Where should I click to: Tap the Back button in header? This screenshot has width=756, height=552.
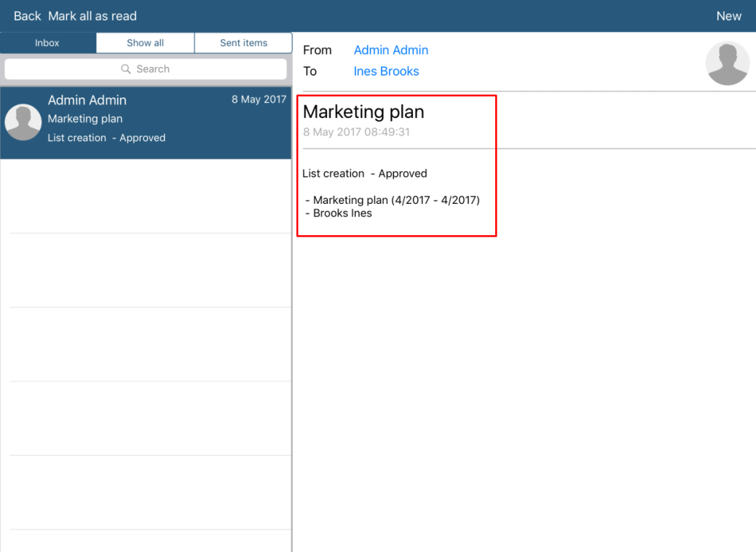pyautogui.click(x=27, y=16)
